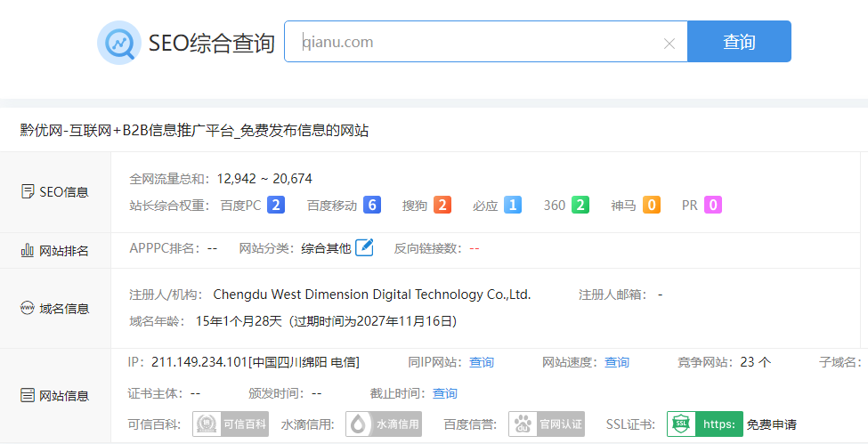This screenshot has width=868, height=444.
Task: Click the 免费申请 SSL certificate link
Action: click(772, 424)
